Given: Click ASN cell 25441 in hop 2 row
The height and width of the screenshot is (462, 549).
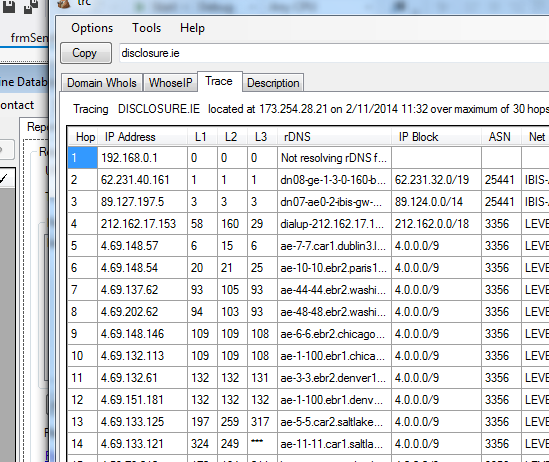Looking at the screenshot, I should tap(501, 180).
